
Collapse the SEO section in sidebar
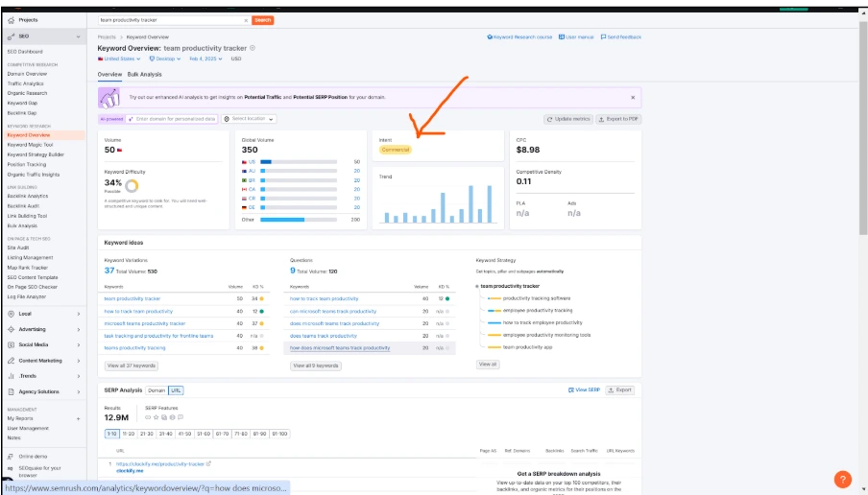(x=78, y=36)
